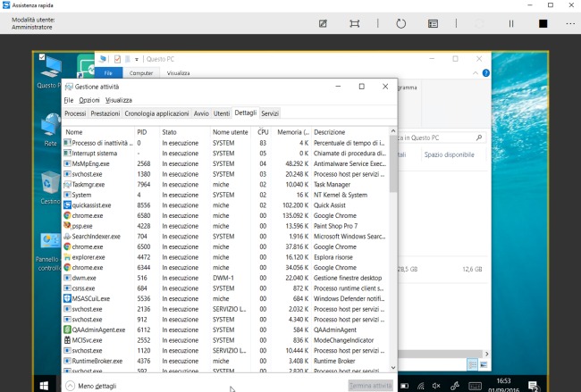Click the remote taskbar volume muted icon
Viewport: 581px width, 392px height.
436,386
